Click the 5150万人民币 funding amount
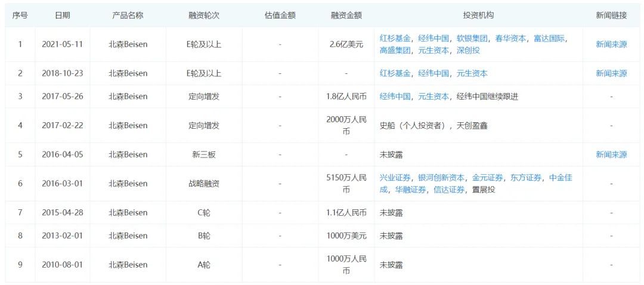Image resolution: width=644 pixels, height=285 pixels. [x=346, y=184]
